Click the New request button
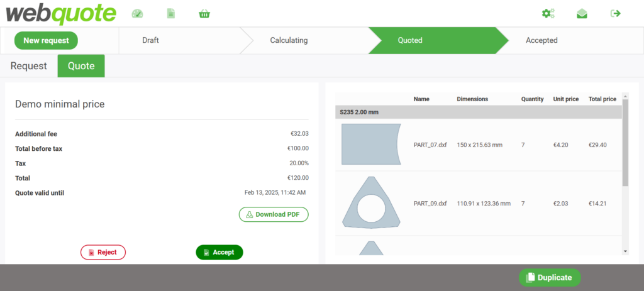The height and width of the screenshot is (291, 644). pos(46,41)
